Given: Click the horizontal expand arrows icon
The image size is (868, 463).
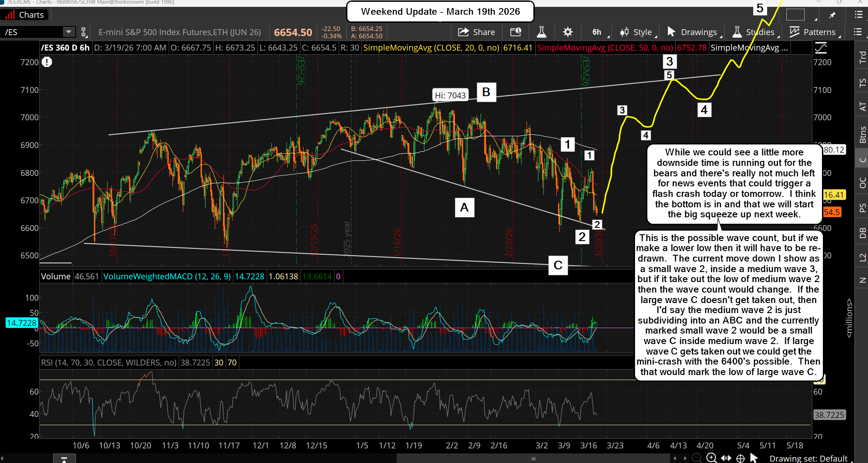Looking at the screenshot, I should click(726, 458).
